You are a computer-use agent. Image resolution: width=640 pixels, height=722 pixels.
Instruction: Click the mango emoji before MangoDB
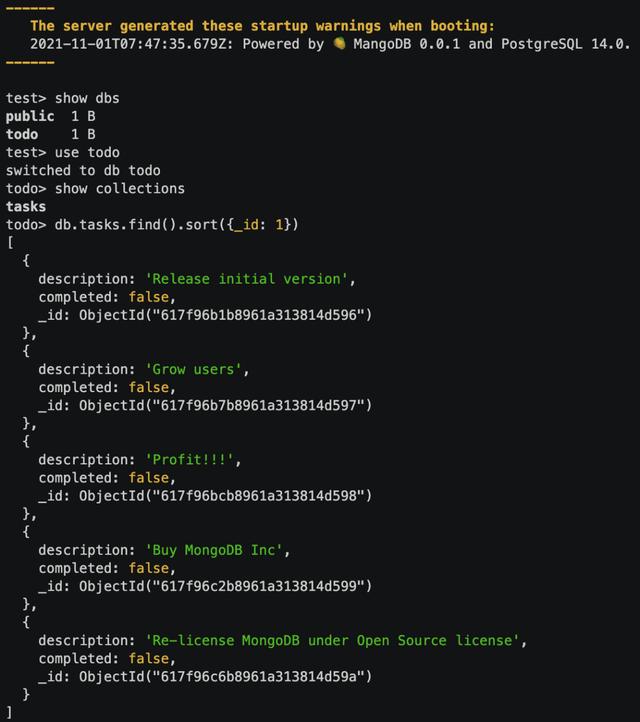pos(339,44)
